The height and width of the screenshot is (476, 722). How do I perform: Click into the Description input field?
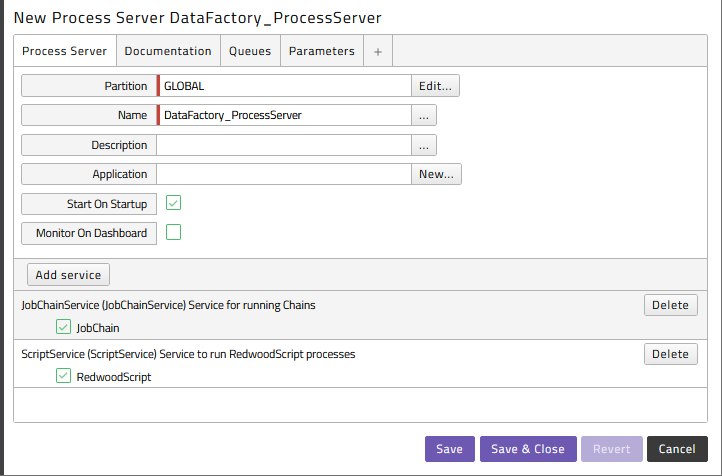point(284,145)
